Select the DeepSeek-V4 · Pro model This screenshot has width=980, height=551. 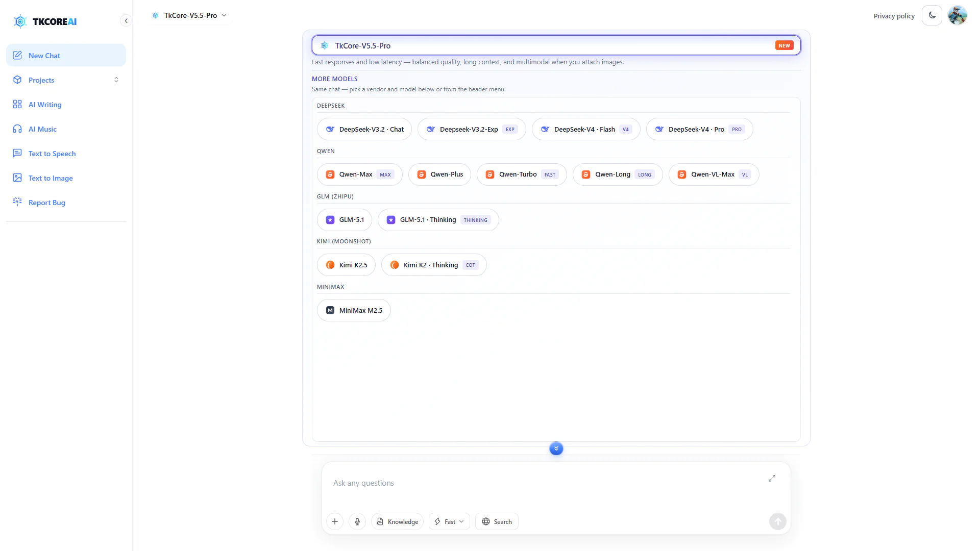(699, 130)
